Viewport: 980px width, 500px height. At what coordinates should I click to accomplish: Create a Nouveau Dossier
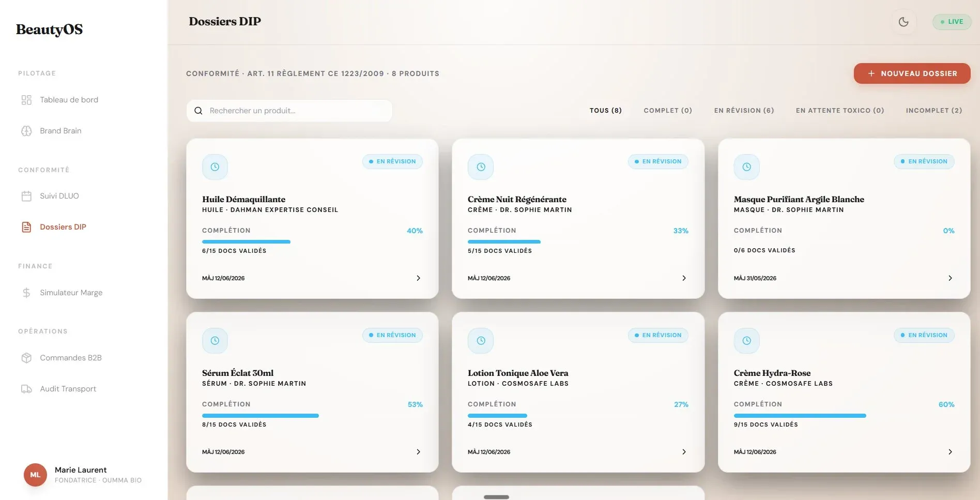coord(912,73)
